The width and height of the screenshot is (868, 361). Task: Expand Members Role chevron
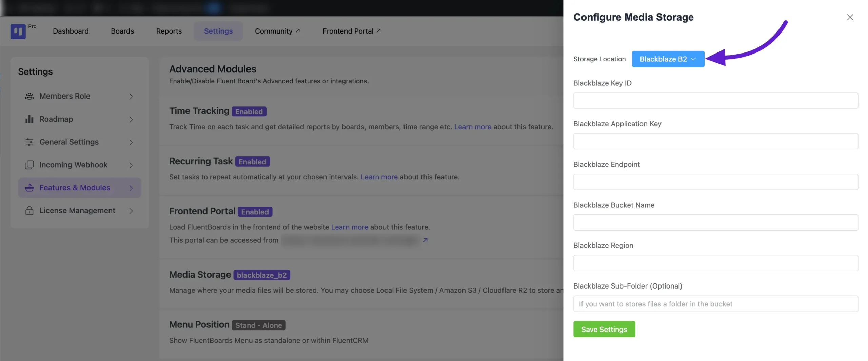[x=131, y=97]
